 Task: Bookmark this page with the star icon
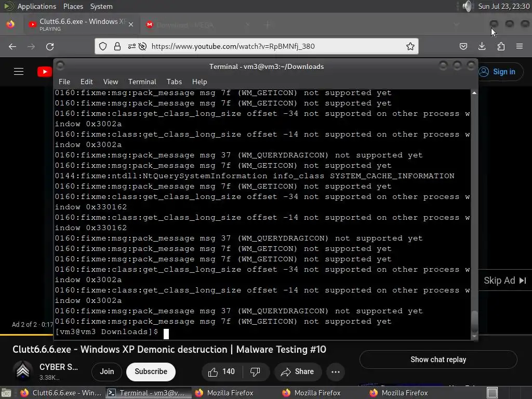click(410, 46)
